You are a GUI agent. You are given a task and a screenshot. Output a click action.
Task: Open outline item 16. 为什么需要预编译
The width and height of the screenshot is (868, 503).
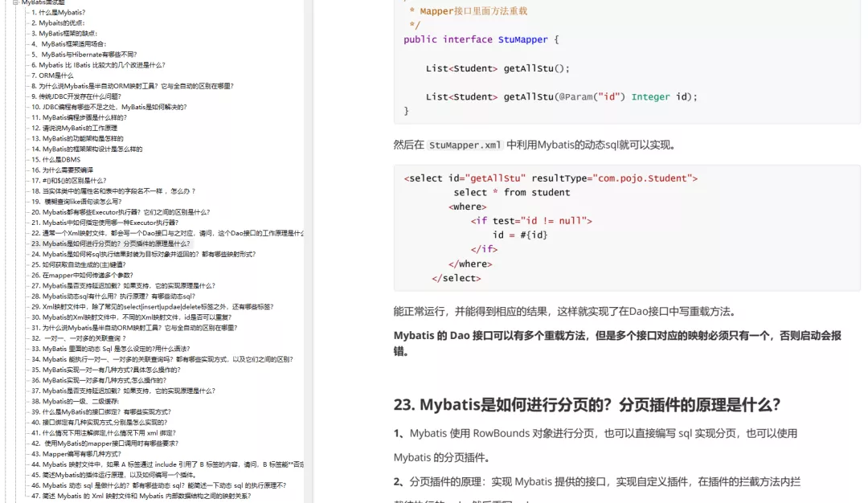pyautogui.click(x=62, y=170)
